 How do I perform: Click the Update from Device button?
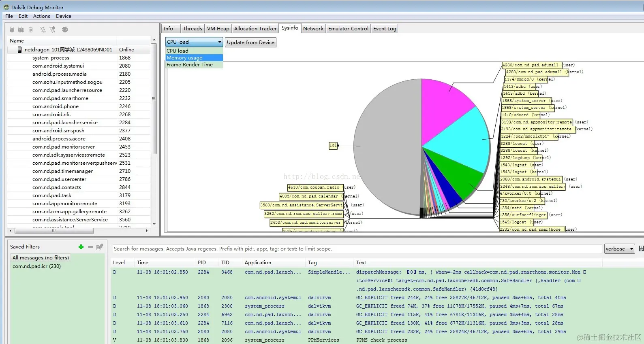pos(250,42)
